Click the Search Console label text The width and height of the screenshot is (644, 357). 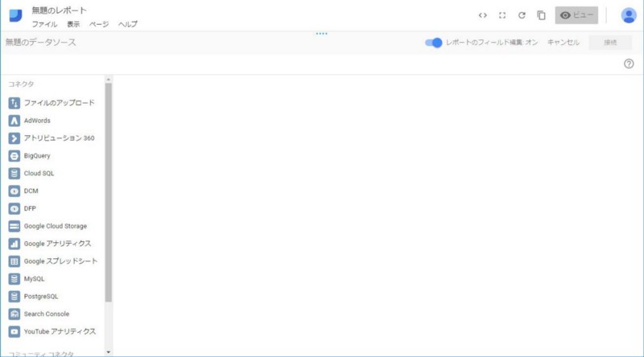(x=47, y=314)
